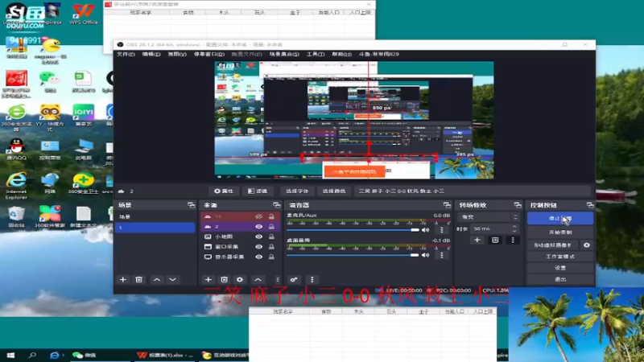This screenshot has height=362, width=644.
Task: Delete selected source with trash icon
Action: click(224, 279)
